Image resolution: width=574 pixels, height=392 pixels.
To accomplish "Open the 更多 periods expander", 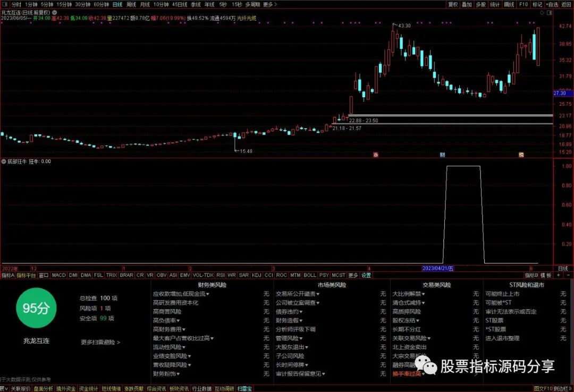I will pyautogui.click(x=270, y=4).
